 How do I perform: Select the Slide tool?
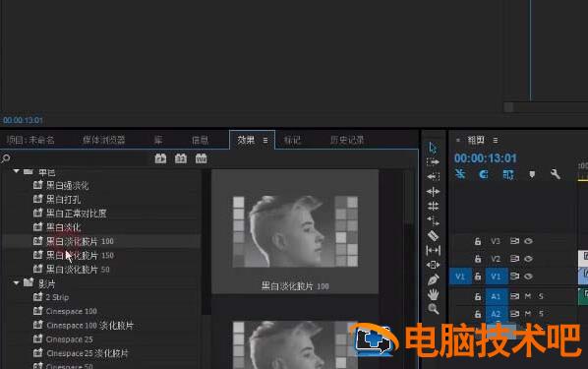click(433, 265)
